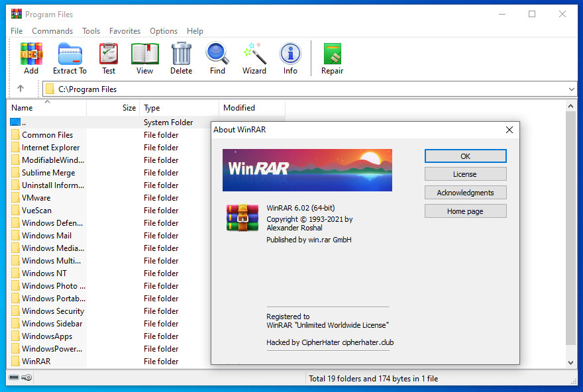
Task: Click the folder icon of VueScan
Action: pos(15,211)
